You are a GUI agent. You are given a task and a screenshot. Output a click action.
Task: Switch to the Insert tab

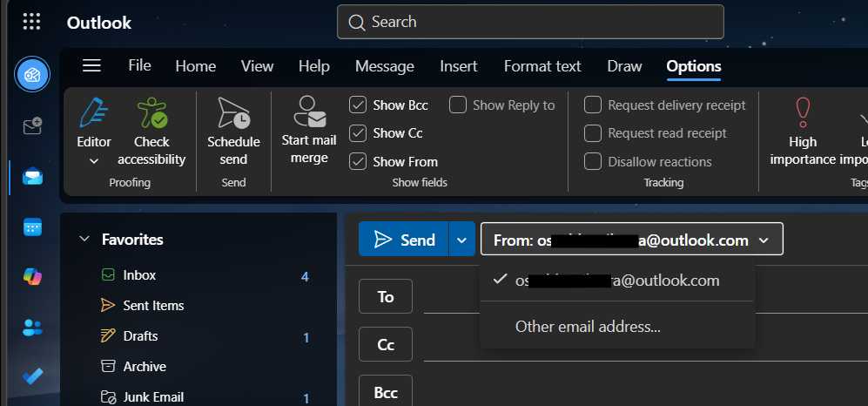point(458,66)
